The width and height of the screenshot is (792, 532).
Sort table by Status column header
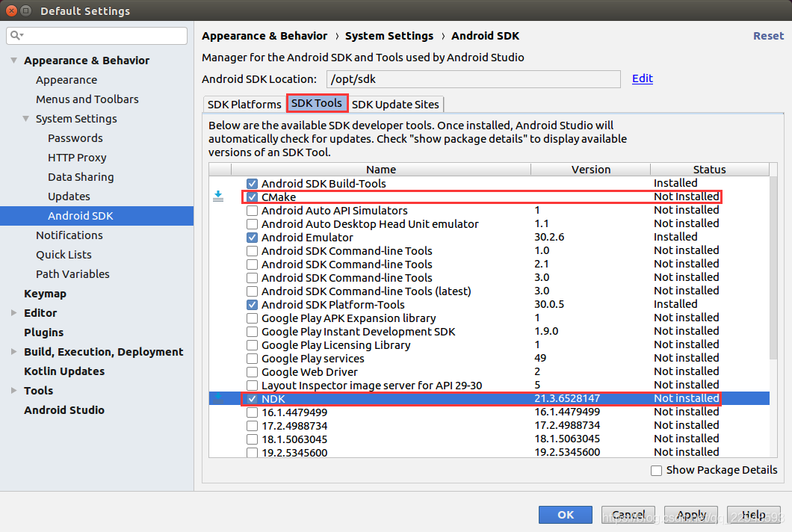709,170
